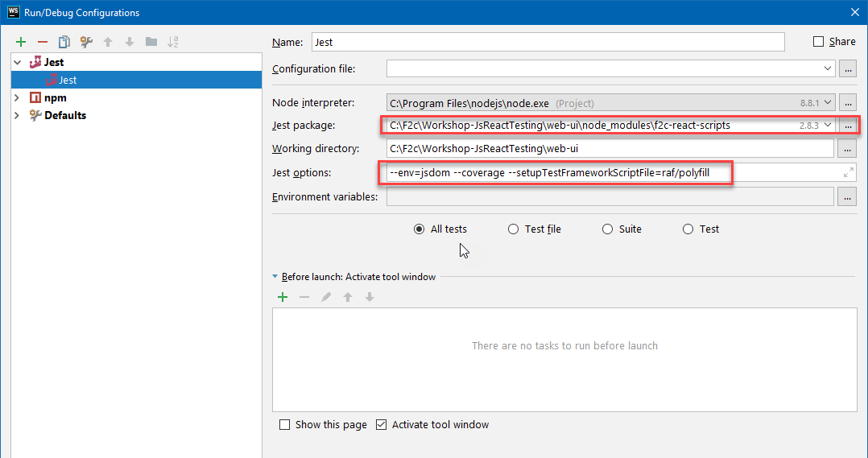Viewport: 868px width, 458px height.
Task: Select the Suite radio button
Action: click(x=607, y=229)
